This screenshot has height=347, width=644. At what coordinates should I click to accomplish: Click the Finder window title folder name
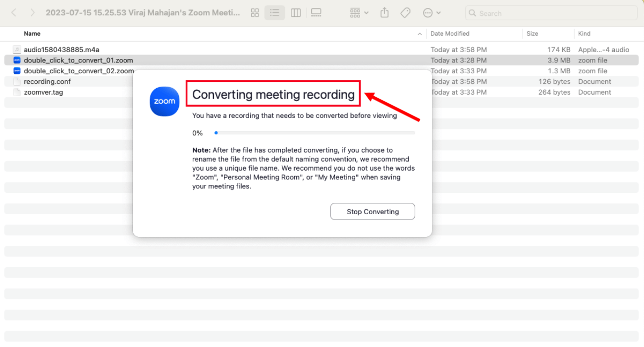(x=143, y=13)
